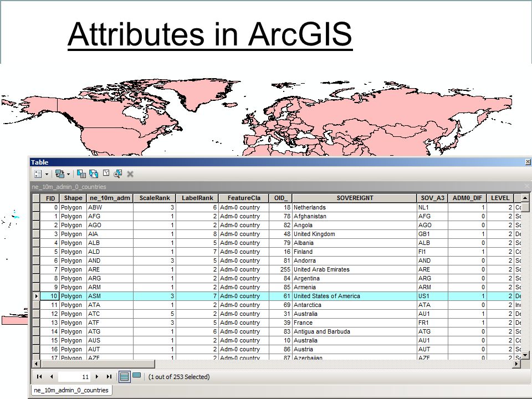532x399 pixels.
Task: Click the Andorra cell
Action: click(354, 260)
